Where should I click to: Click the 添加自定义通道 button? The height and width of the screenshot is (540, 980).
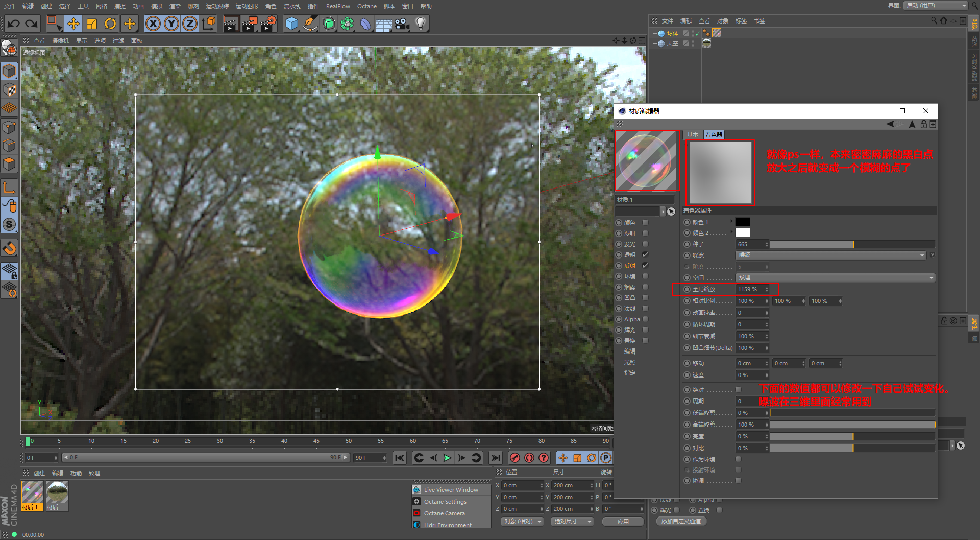click(x=681, y=521)
